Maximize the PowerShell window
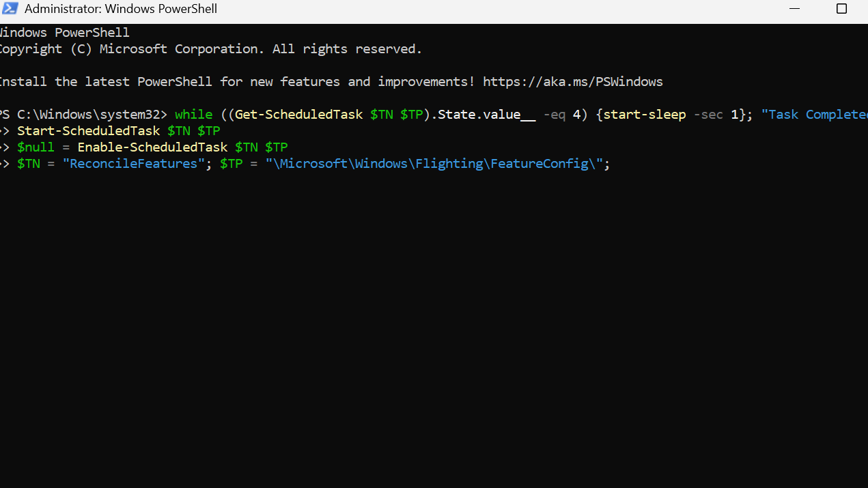The image size is (868, 488). pos(841,9)
